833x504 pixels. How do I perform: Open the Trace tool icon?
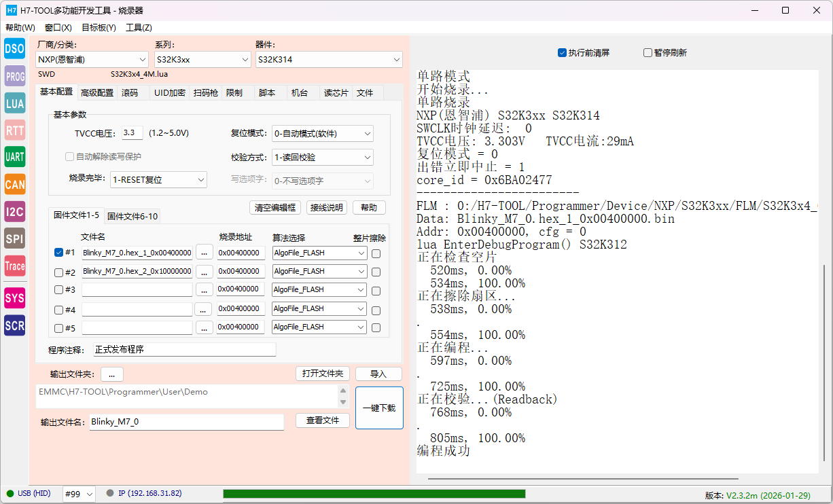coord(15,266)
